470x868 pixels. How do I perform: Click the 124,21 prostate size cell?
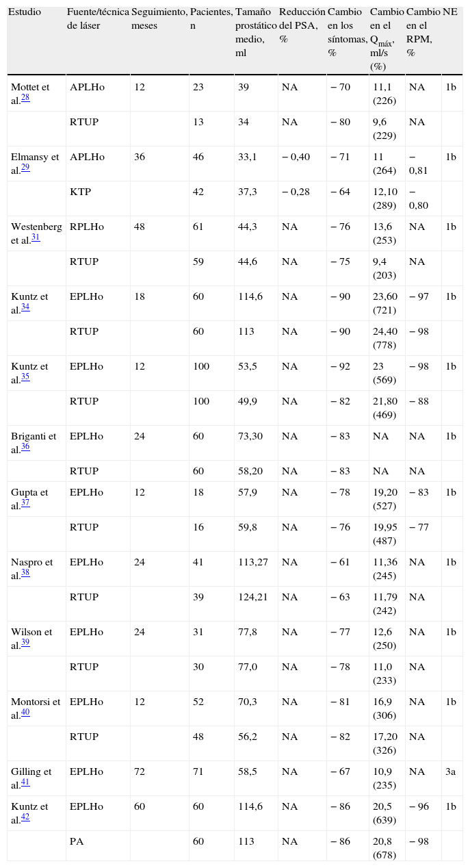[252, 598]
